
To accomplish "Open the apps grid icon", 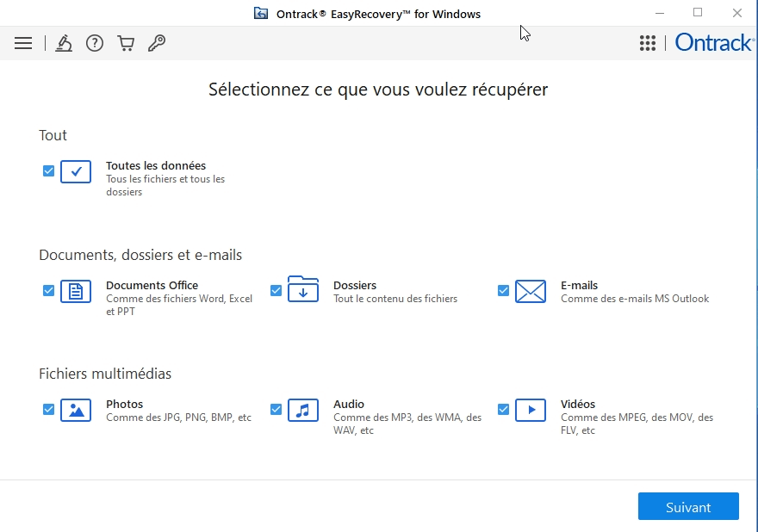I will (x=648, y=43).
